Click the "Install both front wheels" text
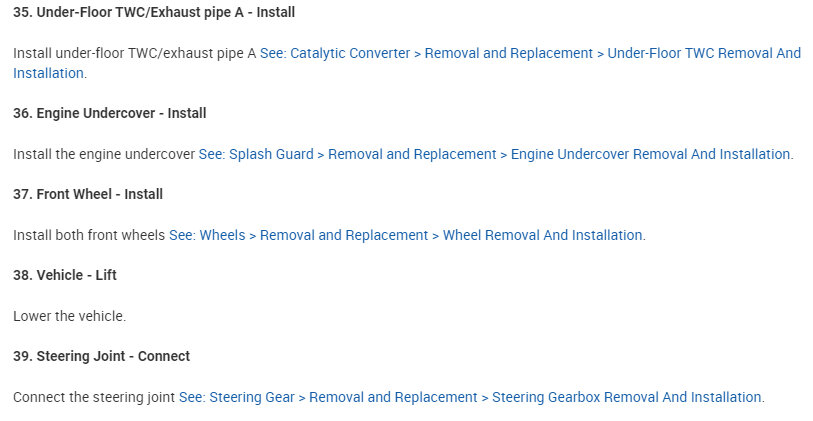813x421 pixels. pyautogui.click(x=89, y=235)
